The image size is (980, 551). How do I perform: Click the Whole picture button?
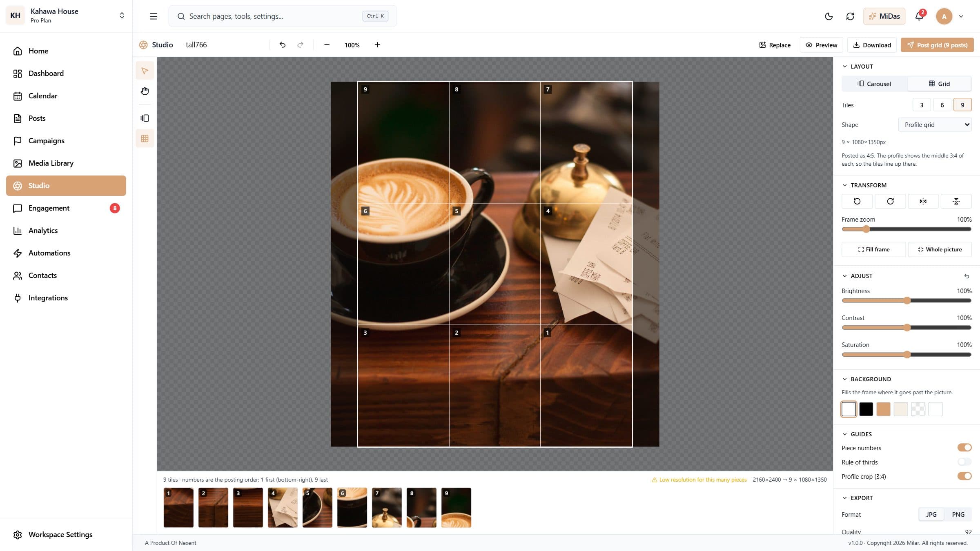[x=940, y=249]
